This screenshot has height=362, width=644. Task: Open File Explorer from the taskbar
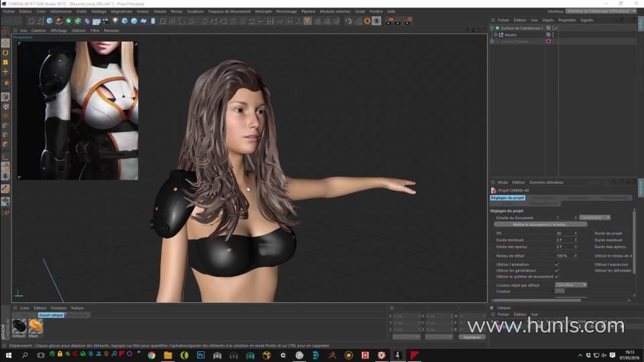click(168, 355)
